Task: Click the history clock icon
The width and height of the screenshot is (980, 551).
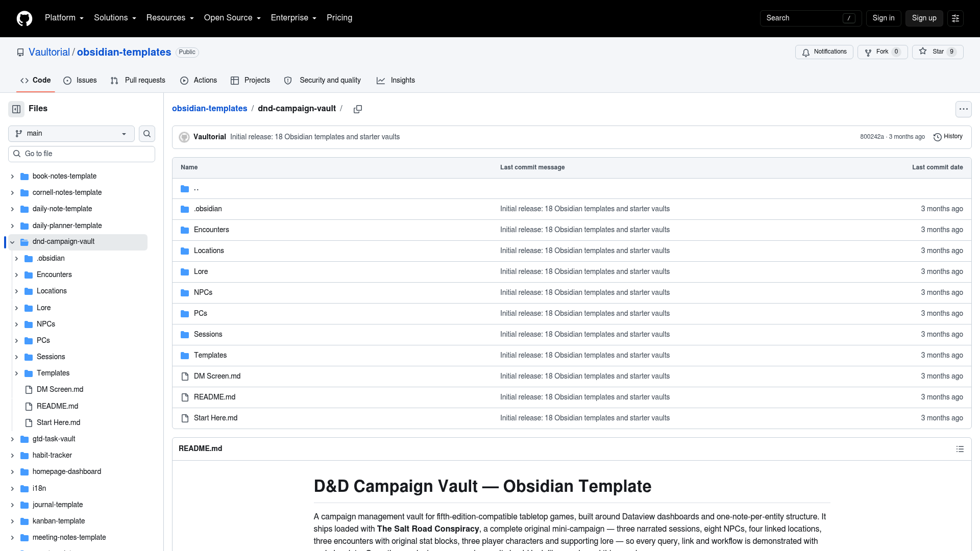Action: 937,137
